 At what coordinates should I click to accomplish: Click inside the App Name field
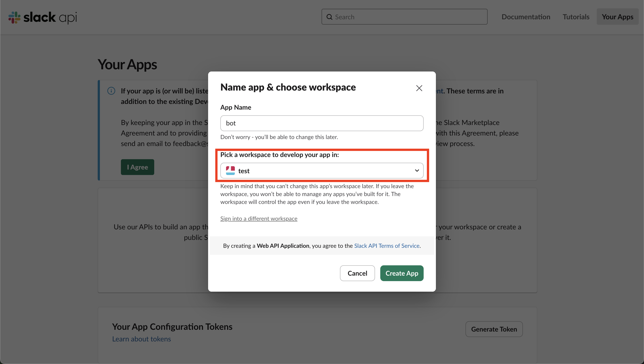point(322,123)
